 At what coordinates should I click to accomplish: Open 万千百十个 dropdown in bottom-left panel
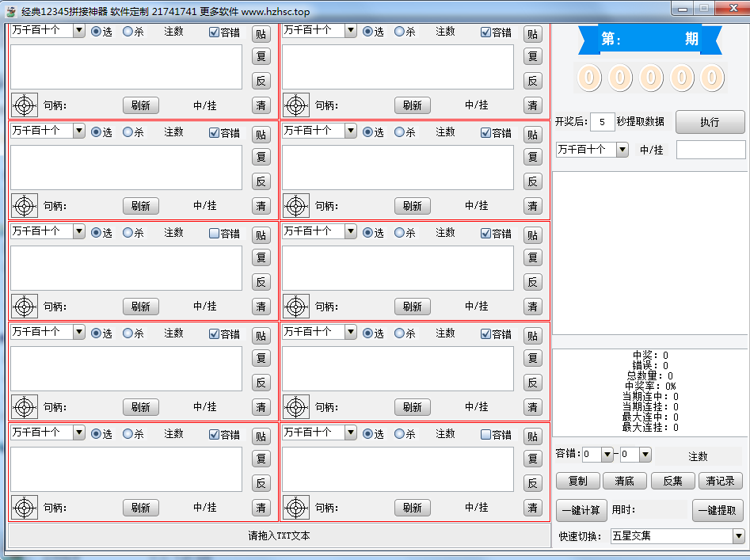pyautogui.click(x=79, y=432)
